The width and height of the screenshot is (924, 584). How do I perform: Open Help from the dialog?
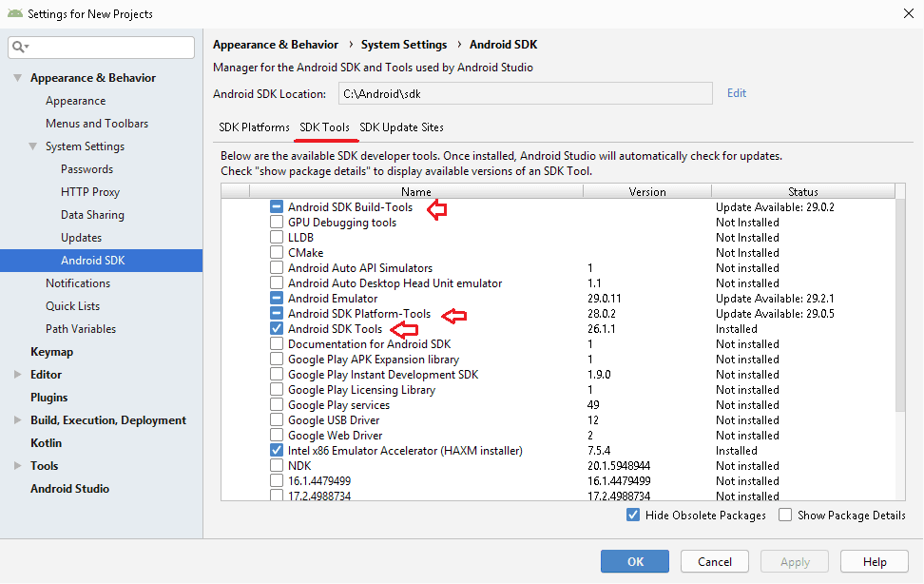click(874, 561)
